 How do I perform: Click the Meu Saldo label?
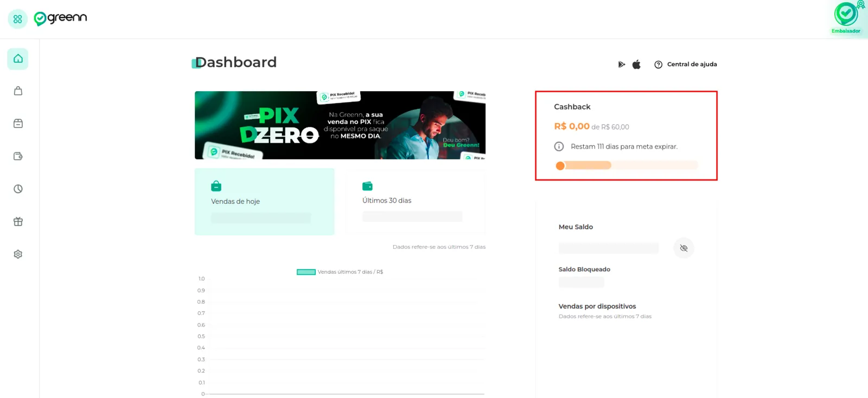click(576, 227)
